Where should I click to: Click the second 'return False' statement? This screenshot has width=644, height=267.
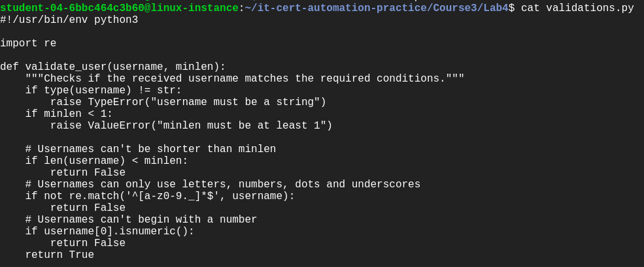click(x=88, y=208)
